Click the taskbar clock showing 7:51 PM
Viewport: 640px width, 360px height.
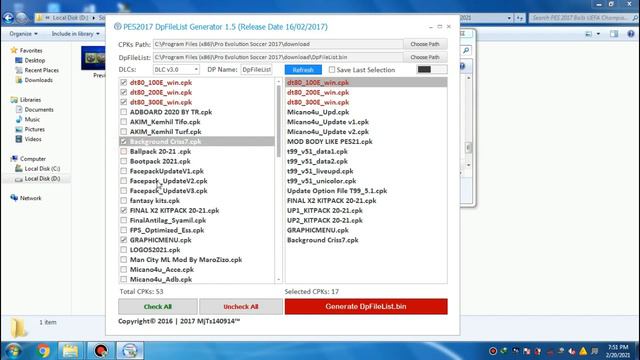(x=618, y=351)
